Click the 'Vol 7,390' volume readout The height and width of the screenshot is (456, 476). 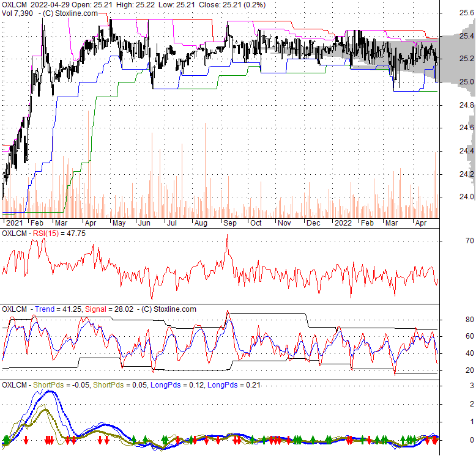click(x=17, y=13)
